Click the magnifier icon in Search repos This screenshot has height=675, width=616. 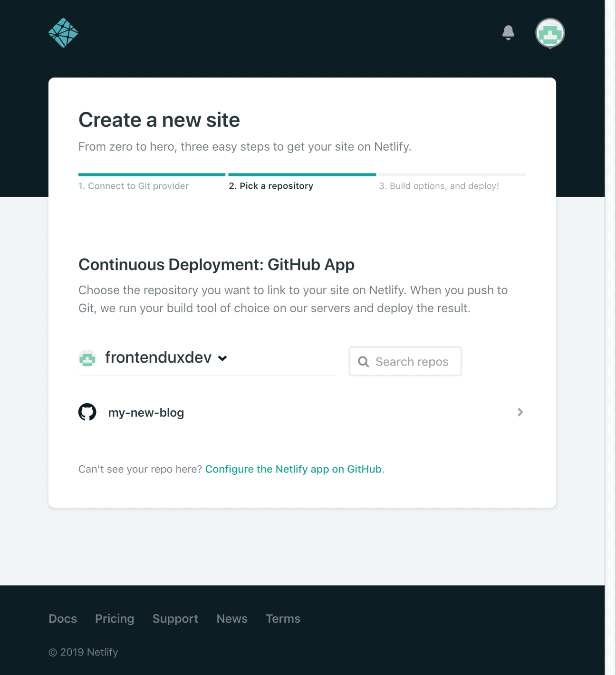(364, 361)
